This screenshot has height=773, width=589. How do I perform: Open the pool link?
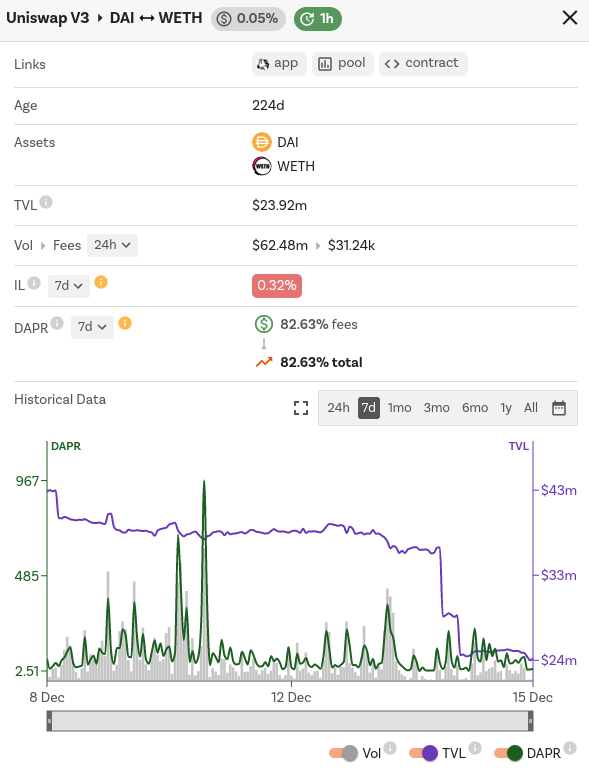(343, 64)
